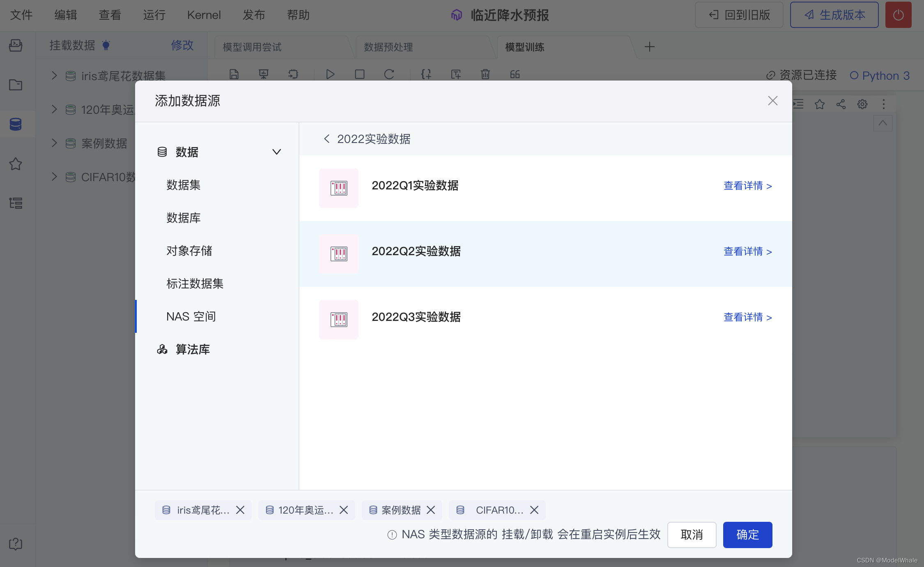Collapse the 数据 category chevron

(276, 152)
